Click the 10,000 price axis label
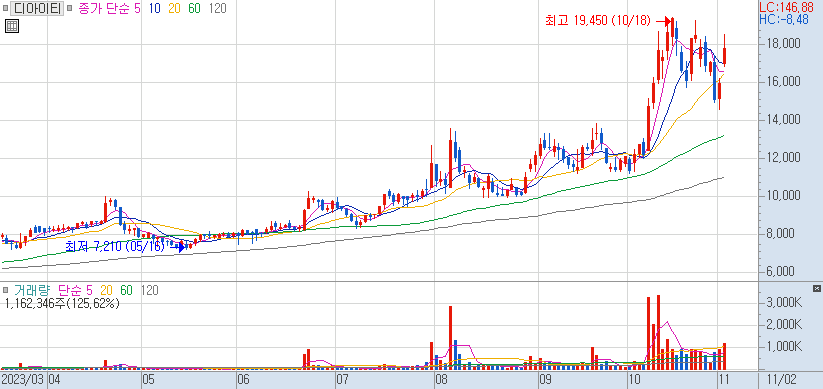823x389 pixels. [783, 196]
